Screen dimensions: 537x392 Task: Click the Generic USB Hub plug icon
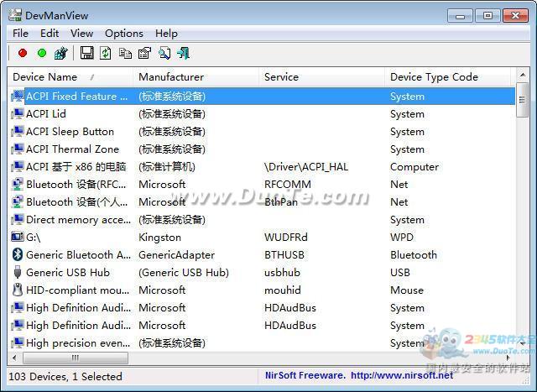18,273
